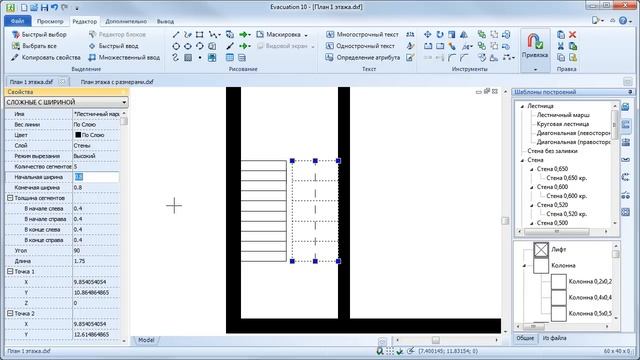
Task: Click the Цвет По Слою color swatch
Action: (x=78, y=135)
